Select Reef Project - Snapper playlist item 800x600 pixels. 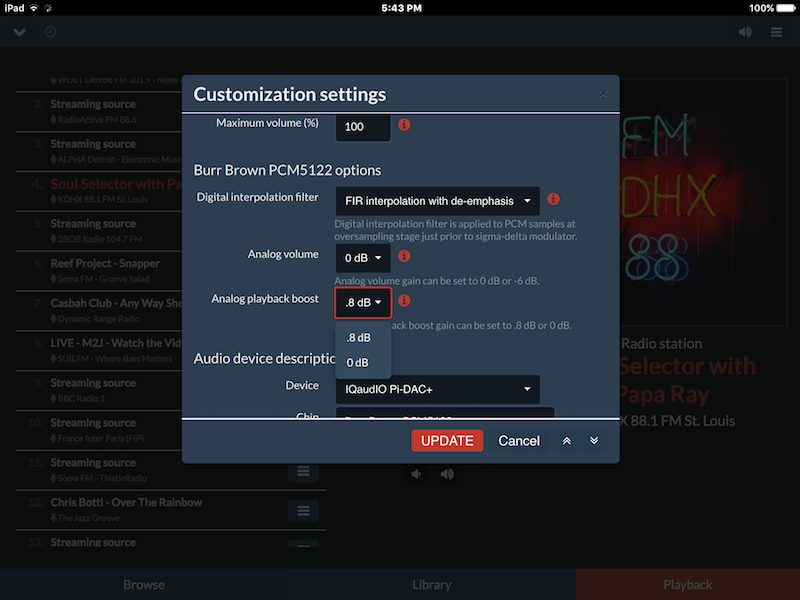coord(98,270)
